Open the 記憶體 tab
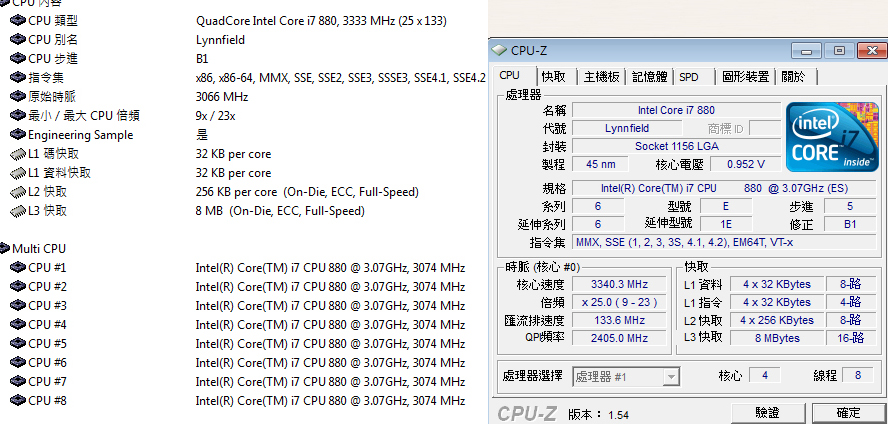 [650, 77]
